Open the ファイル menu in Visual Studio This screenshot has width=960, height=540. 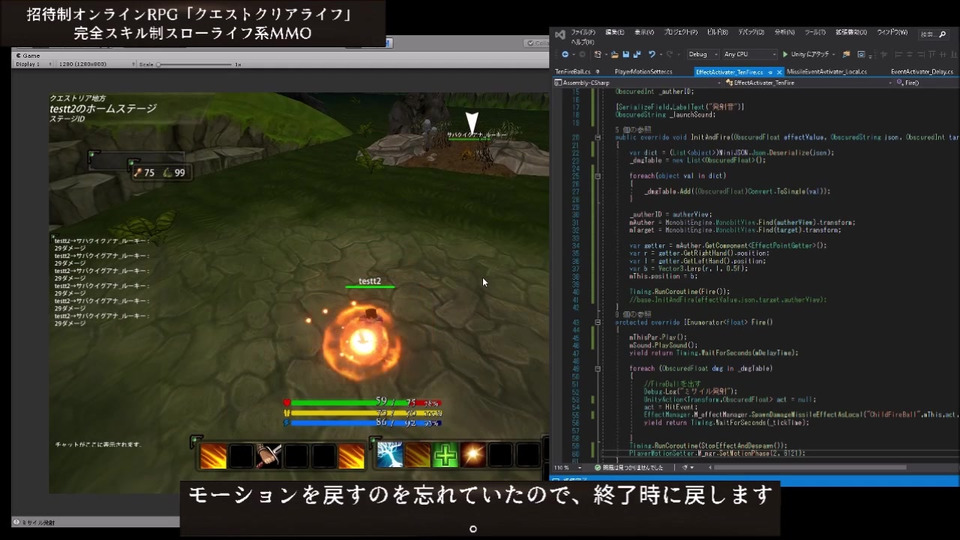582,32
